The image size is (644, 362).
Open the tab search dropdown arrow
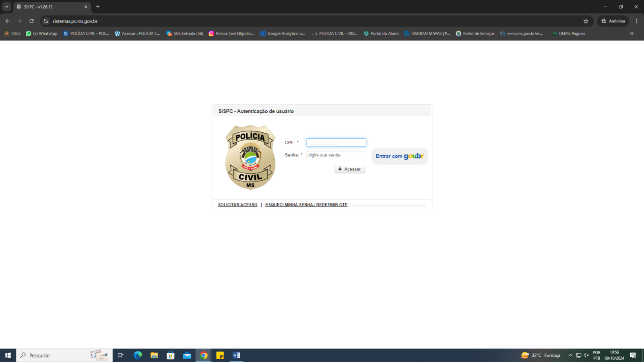6,6
